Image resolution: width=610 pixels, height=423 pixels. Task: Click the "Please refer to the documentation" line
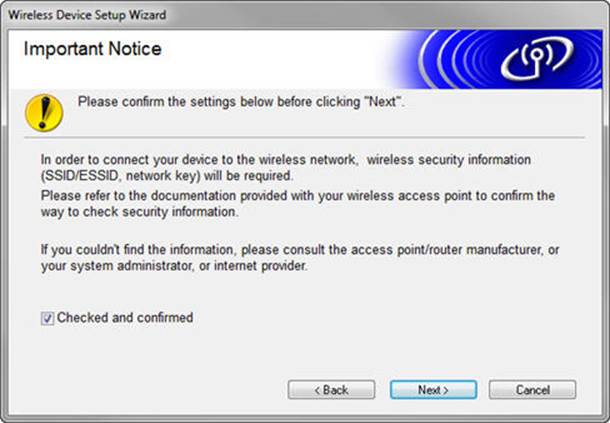pyautogui.click(x=298, y=196)
